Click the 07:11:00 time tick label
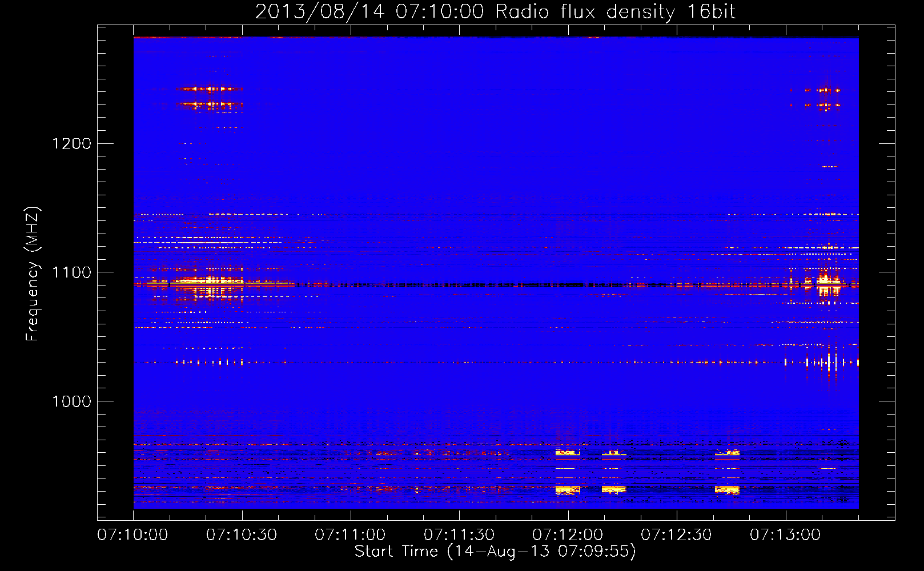The image size is (924, 571). coord(350,535)
